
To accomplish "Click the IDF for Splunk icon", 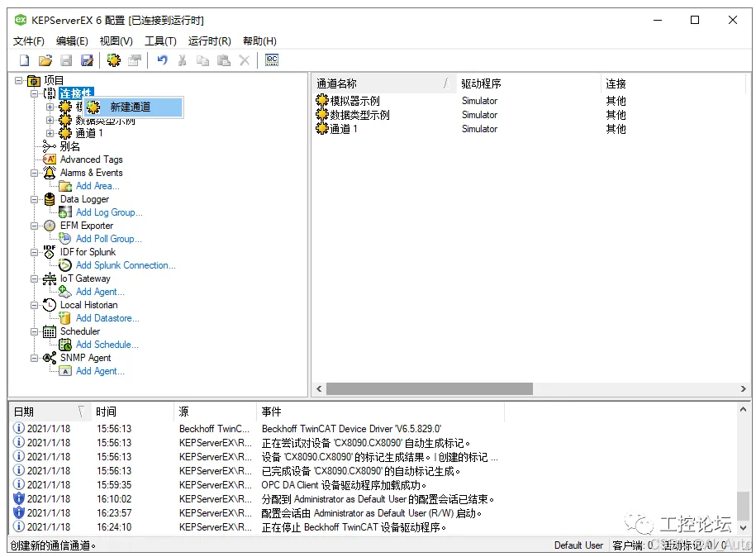I will [x=50, y=252].
